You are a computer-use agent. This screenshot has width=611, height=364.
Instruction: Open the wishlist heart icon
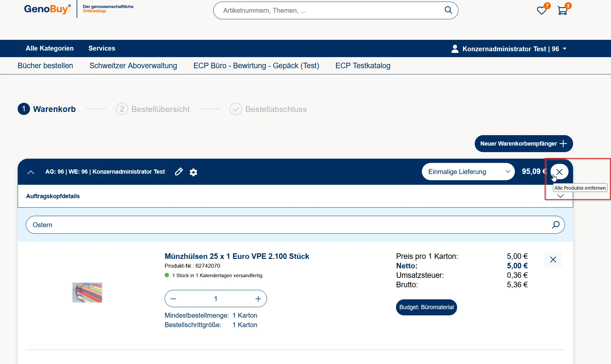coord(541,11)
